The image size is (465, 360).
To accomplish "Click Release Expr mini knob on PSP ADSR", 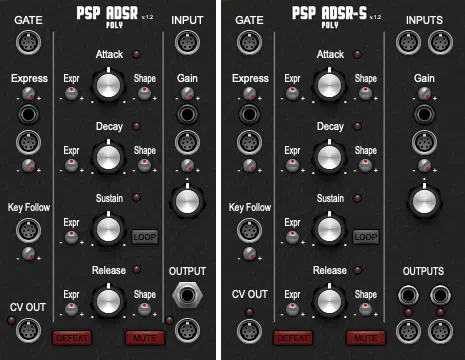I will pyautogui.click(x=71, y=310).
